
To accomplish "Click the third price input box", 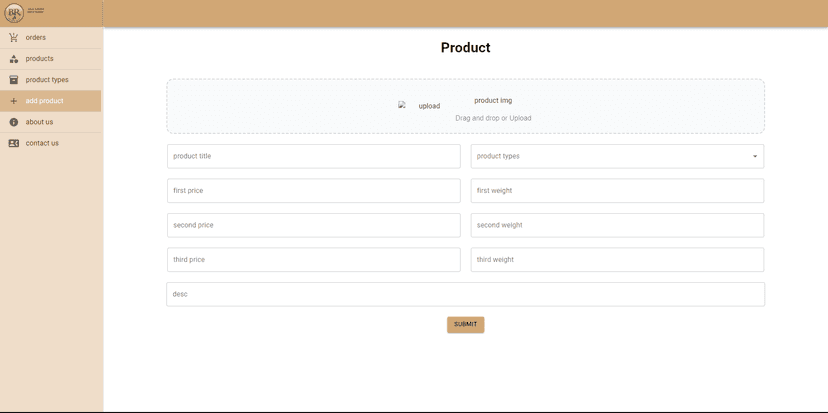I will [x=313, y=260].
